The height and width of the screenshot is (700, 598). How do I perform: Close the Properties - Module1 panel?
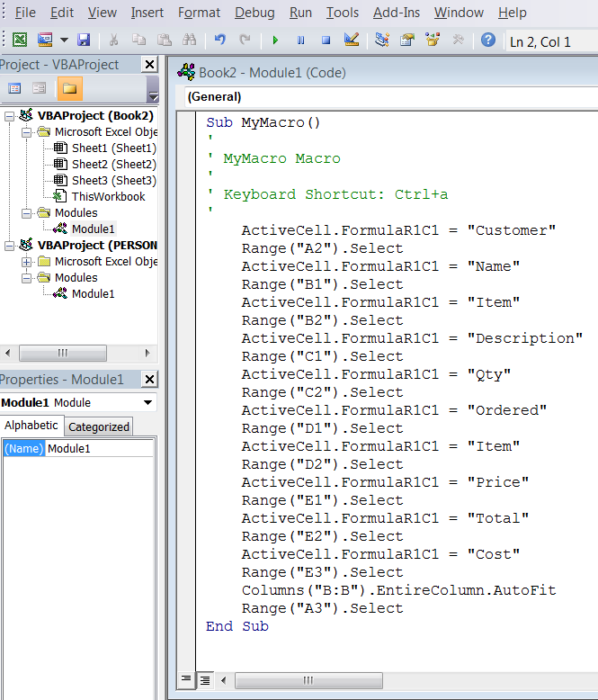click(149, 380)
